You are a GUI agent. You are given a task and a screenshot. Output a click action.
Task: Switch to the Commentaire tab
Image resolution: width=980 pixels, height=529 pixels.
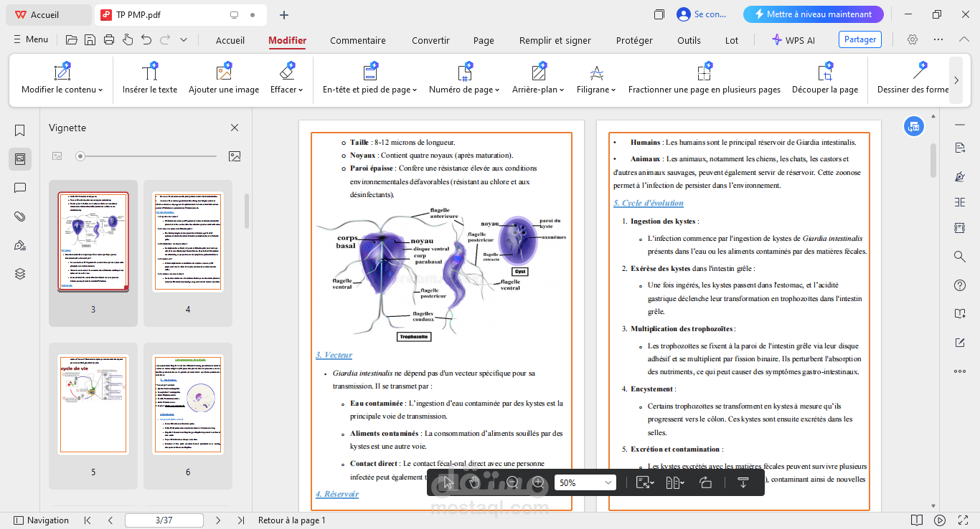tap(358, 40)
